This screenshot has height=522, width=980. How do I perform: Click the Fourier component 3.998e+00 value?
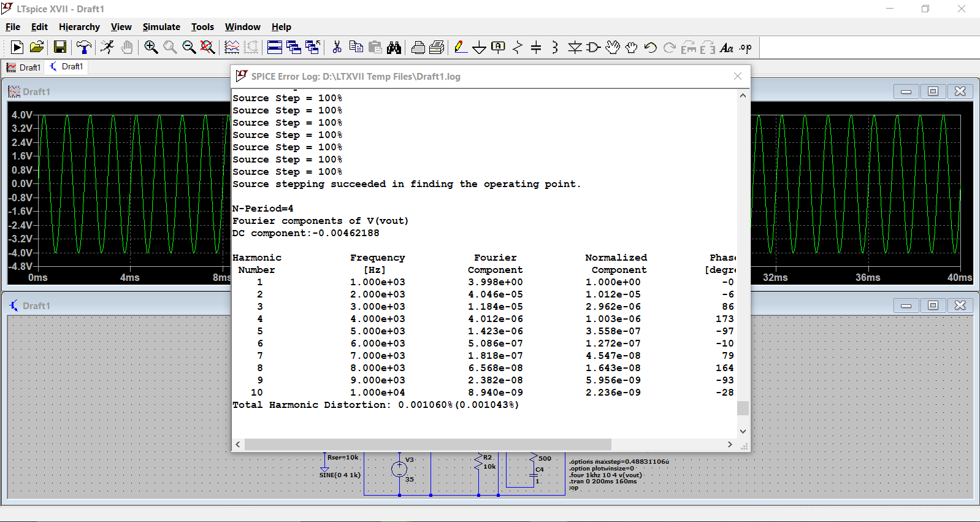pyautogui.click(x=496, y=282)
